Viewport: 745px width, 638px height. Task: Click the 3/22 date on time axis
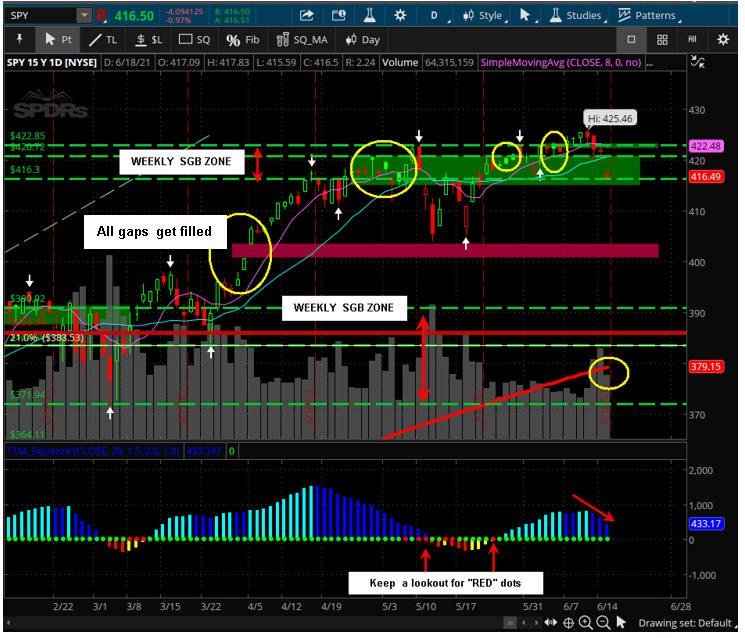[210, 607]
